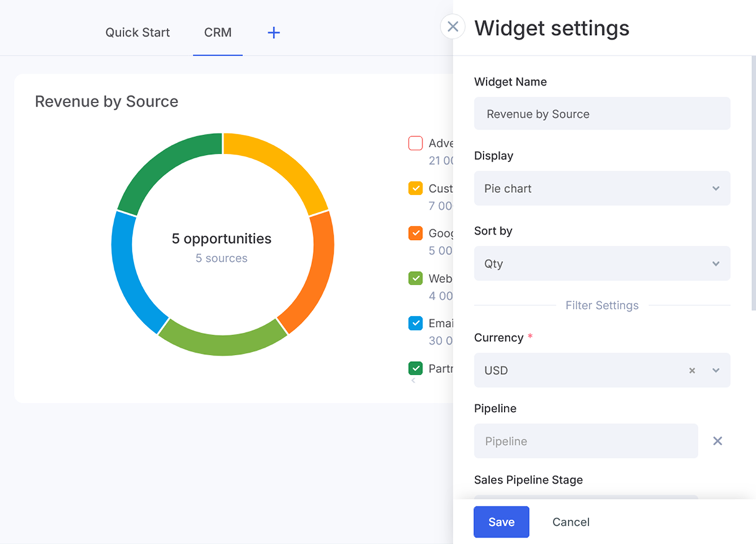Open the Currency dropdown chevron
This screenshot has height=544, width=756.
(x=716, y=371)
